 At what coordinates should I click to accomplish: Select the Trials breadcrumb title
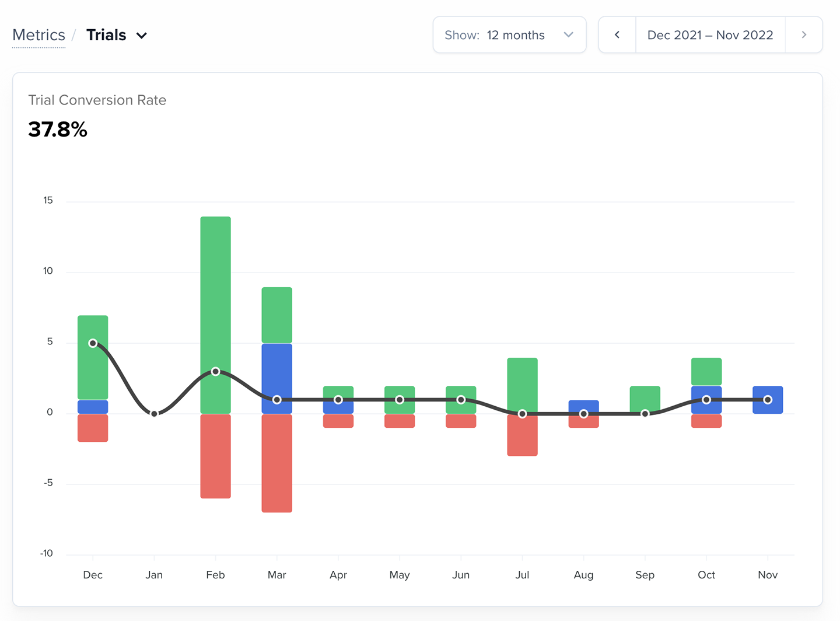pyautogui.click(x=106, y=35)
